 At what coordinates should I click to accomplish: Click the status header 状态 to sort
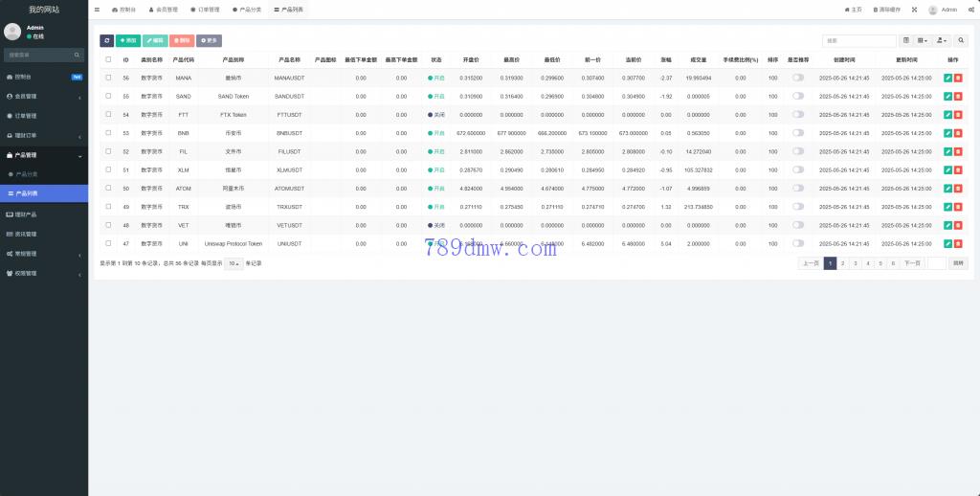[x=436, y=59]
